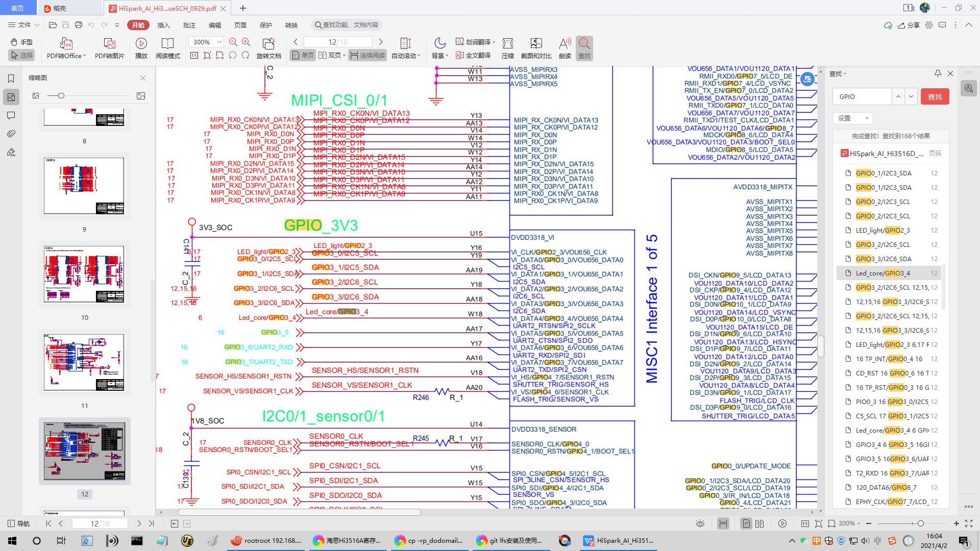980x551 pixels.
Task: Click the PDF to Office converter icon
Action: coord(66,43)
